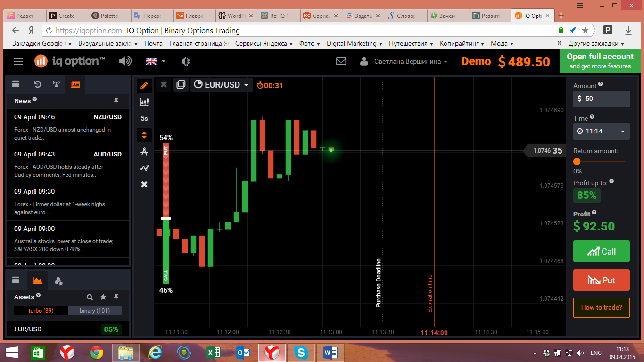Click Open full account button
The width and height of the screenshot is (644, 362).
[x=600, y=61]
